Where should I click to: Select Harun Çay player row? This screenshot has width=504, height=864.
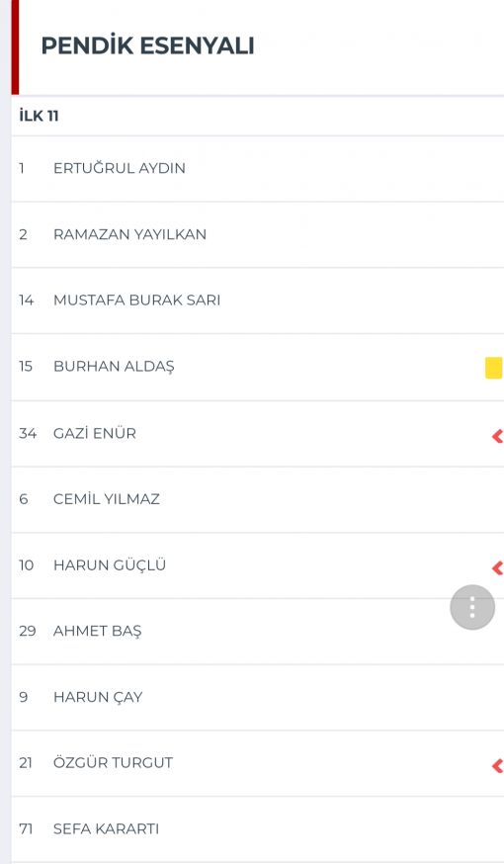point(257,698)
